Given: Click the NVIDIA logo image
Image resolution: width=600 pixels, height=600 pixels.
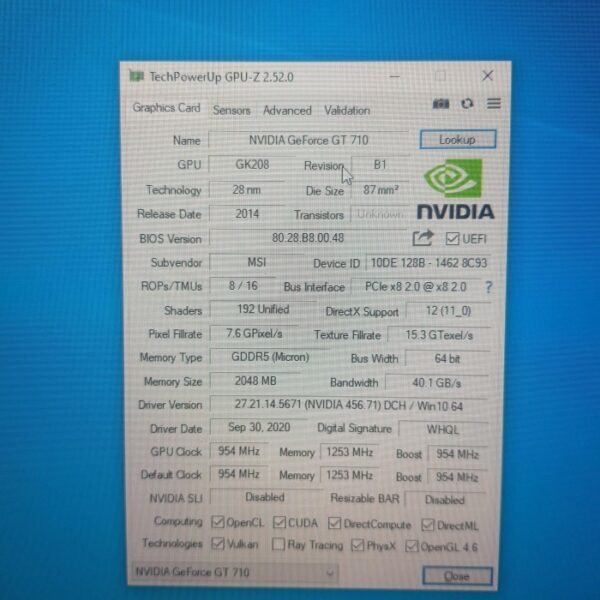Looking at the screenshot, I should [x=455, y=189].
